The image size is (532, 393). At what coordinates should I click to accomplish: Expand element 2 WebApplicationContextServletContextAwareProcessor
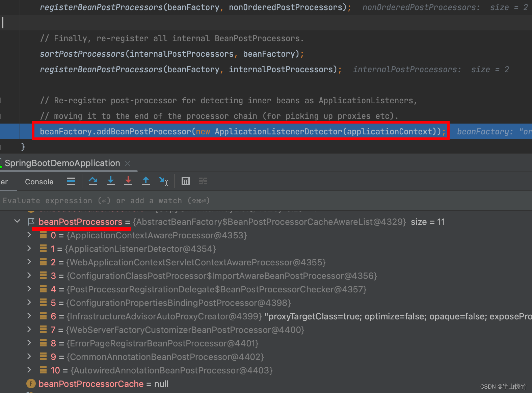tap(29, 262)
